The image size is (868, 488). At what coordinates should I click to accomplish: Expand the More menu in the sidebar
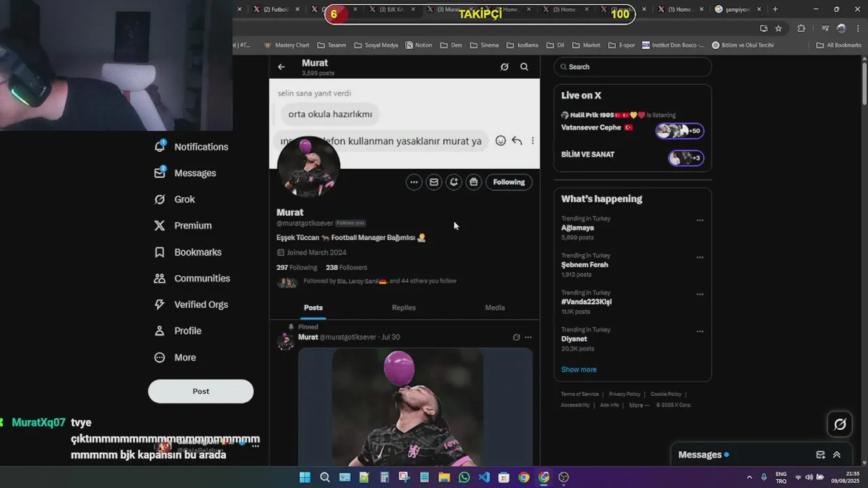click(x=175, y=357)
